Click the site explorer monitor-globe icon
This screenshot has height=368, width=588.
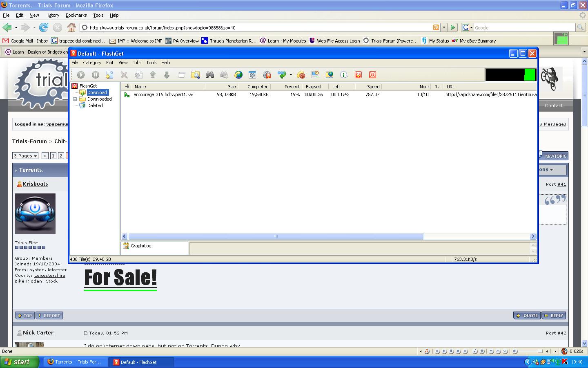(x=330, y=75)
